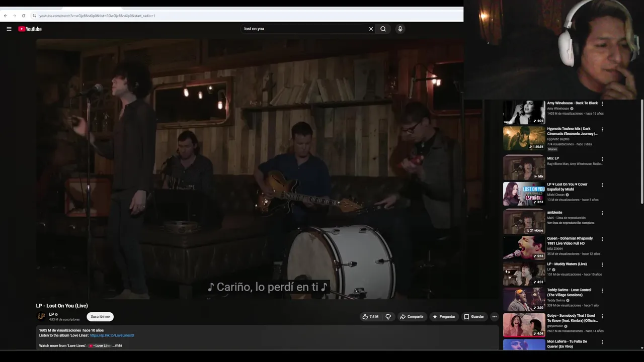Click the Compartir share button
This screenshot has height=362, width=644.
tap(412, 317)
